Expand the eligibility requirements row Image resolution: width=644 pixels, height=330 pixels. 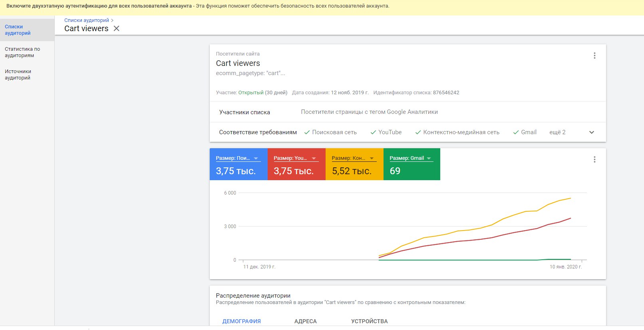tap(592, 132)
